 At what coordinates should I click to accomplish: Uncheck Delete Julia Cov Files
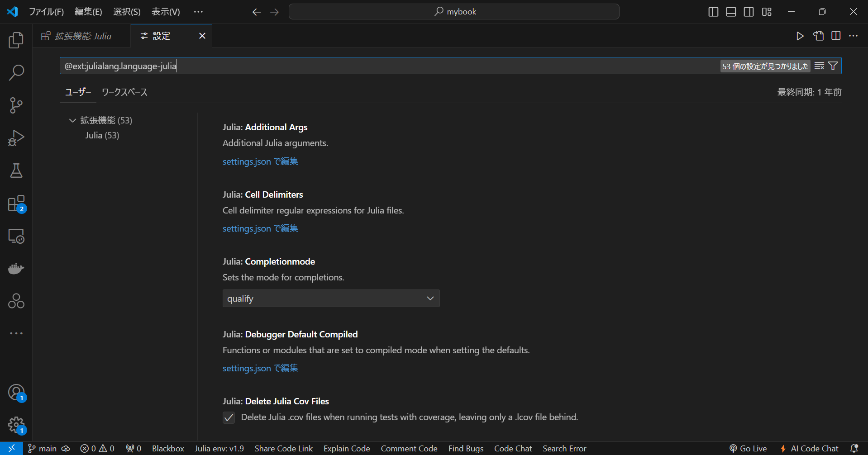click(x=229, y=417)
